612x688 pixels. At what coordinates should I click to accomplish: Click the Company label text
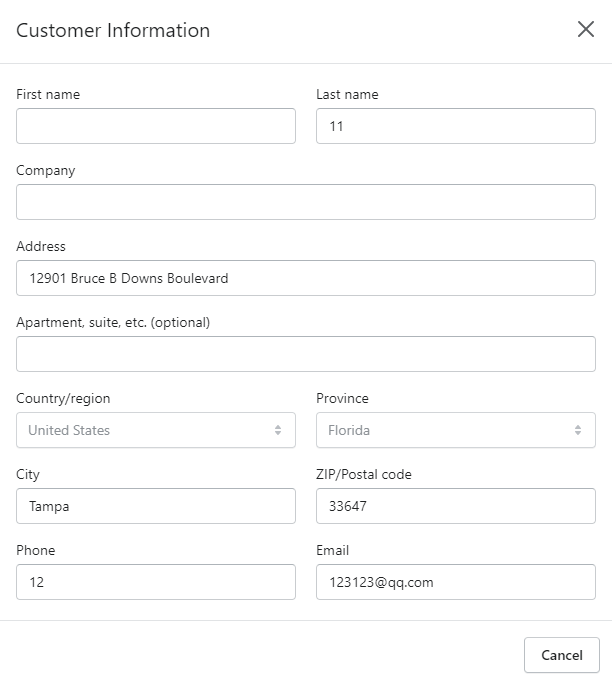(46, 171)
